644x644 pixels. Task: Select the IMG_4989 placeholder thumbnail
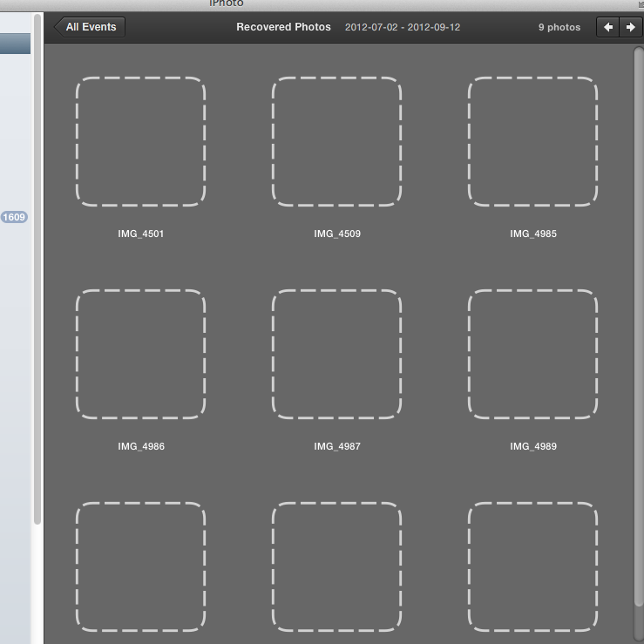[x=532, y=354]
